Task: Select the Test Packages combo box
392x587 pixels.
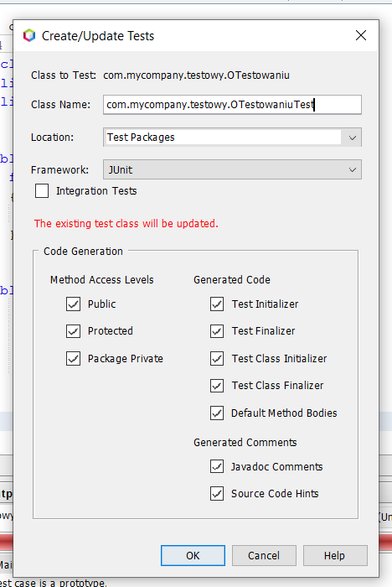Action: click(x=232, y=137)
